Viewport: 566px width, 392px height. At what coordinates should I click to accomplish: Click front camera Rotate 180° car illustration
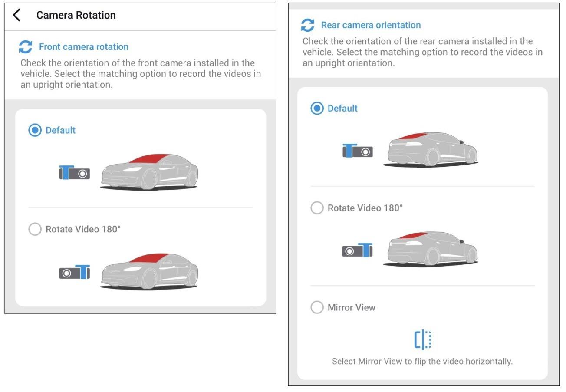click(149, 272)
